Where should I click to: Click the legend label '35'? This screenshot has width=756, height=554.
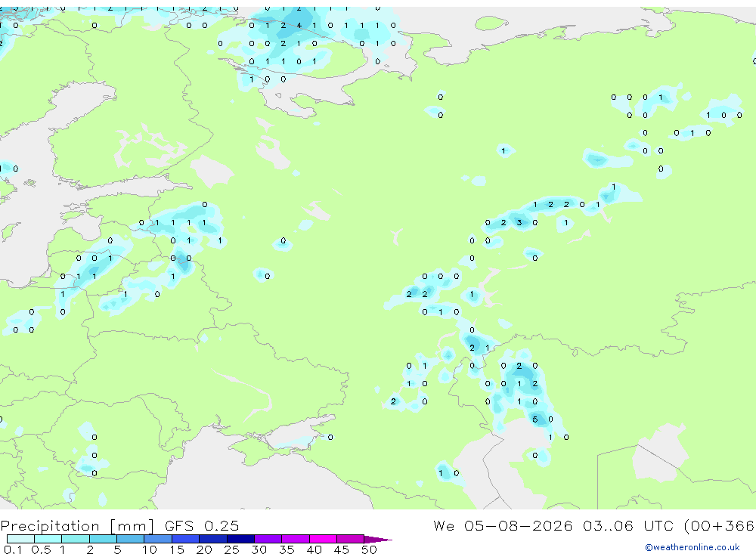click(287, 549)
